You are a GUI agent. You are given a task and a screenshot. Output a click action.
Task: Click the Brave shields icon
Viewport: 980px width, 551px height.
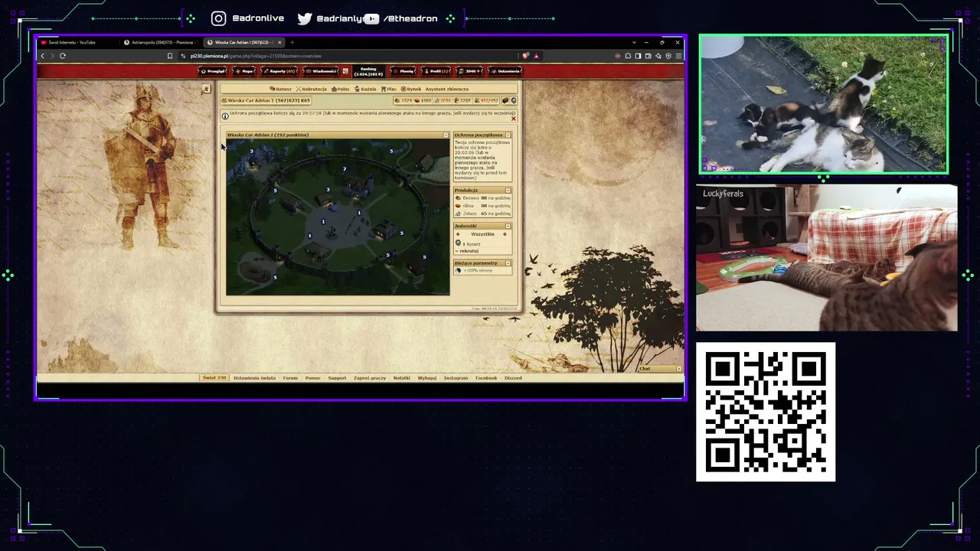tap(525, 56)
